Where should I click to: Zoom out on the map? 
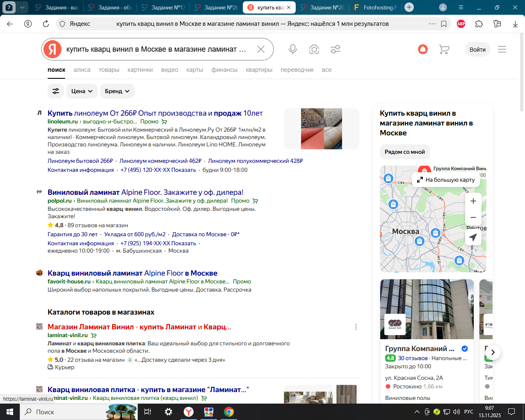pos(473,217)
